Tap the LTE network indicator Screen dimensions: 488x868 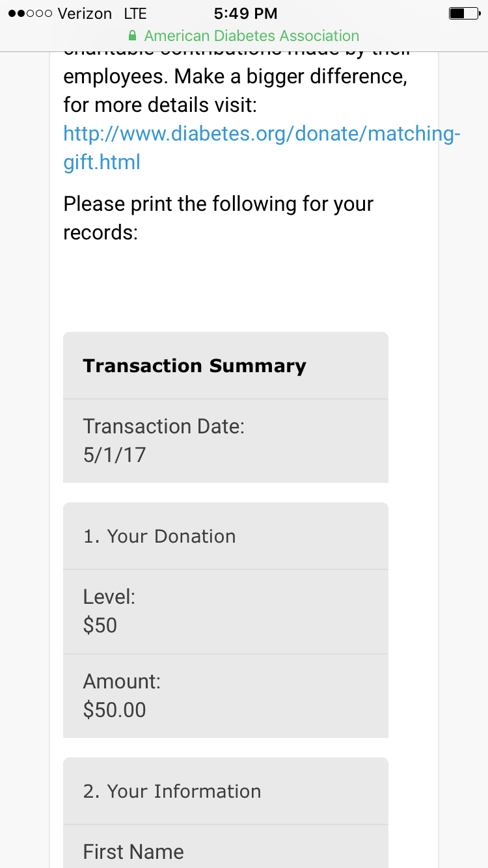pos(135,14)
